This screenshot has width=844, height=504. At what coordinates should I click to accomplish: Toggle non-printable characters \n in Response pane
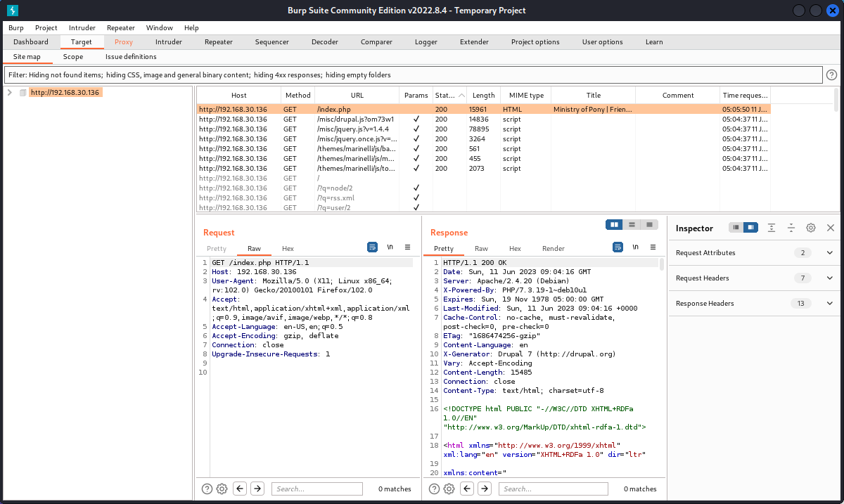click(x=635, y=247)
